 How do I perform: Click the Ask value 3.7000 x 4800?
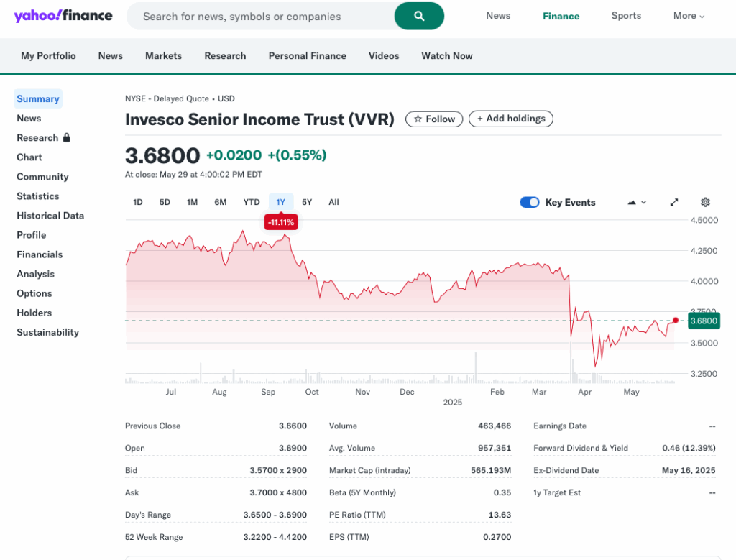coord(278,492)
